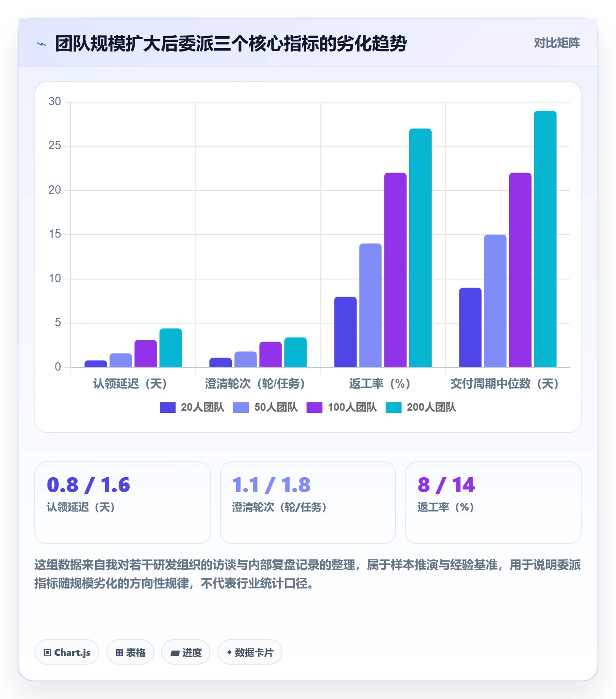The width and height of the screenshot is (616, 699).
Task: Click the y-axis value 15
Action: (x=55, y=234)
